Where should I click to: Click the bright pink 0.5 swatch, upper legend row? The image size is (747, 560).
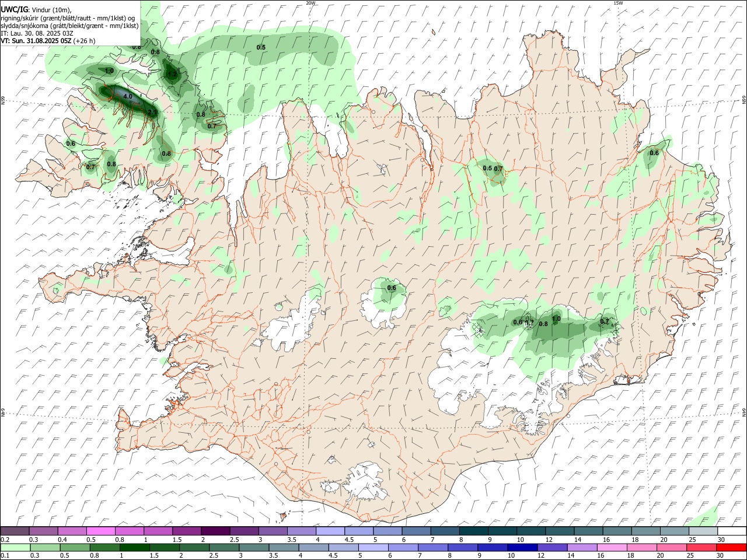click(100, 531)
